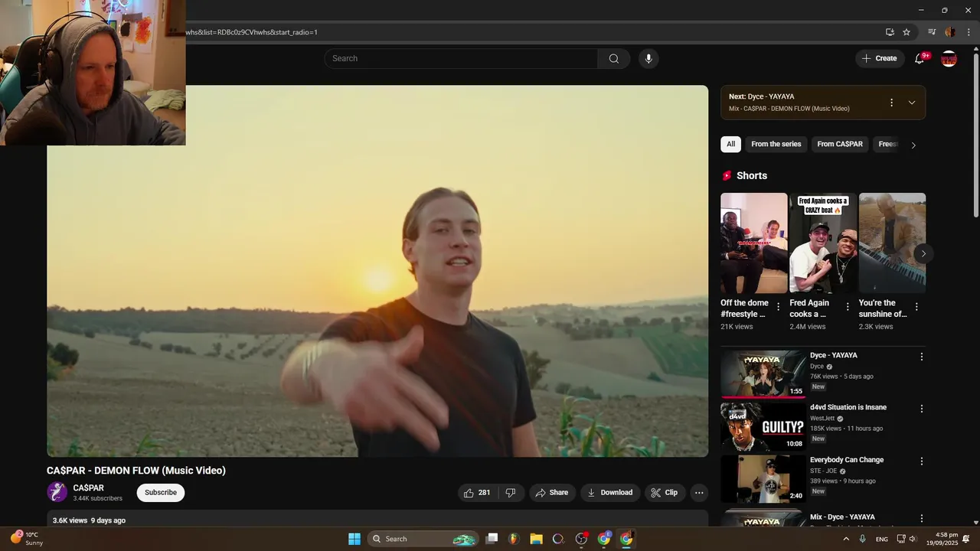This screenshot has width=980, height=551.
Task: Open Everybody Can Change video title
Action: pos(847,460)
